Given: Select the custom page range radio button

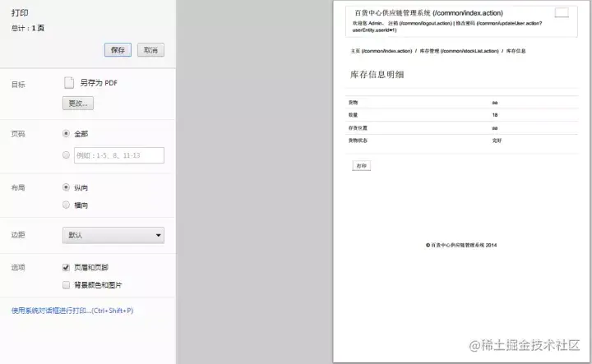Looking at the screenshot, I should [66, 155].
